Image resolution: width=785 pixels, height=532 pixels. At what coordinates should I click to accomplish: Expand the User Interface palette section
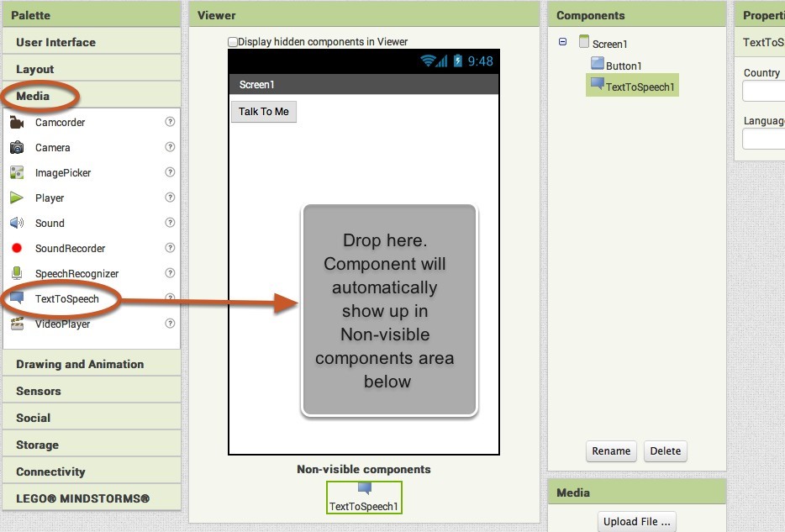click(92, 42)
